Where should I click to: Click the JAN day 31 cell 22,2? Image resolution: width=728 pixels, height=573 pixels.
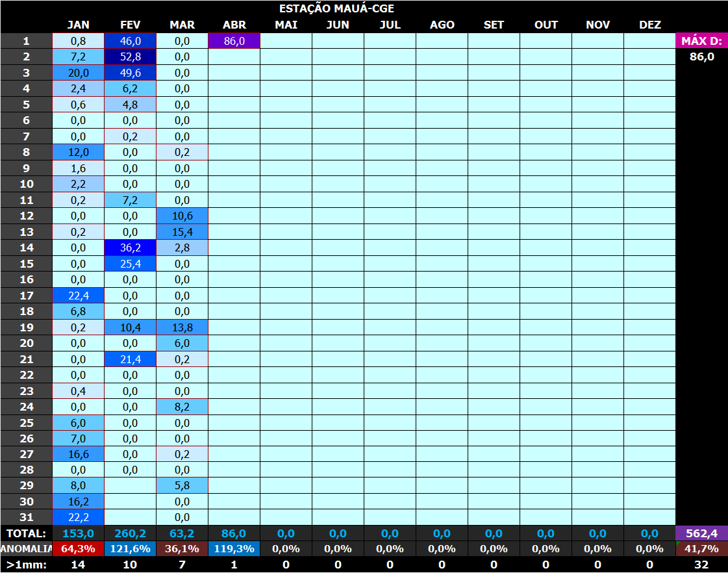[78, 517]
